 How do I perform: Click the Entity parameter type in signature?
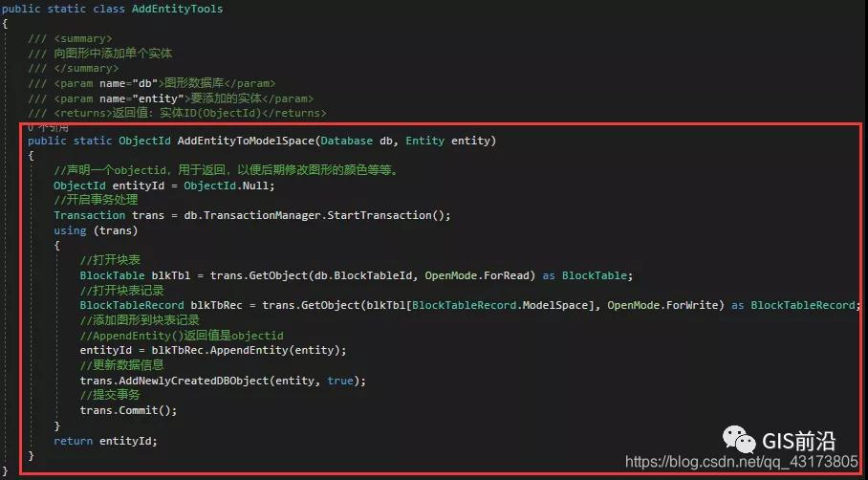tap(424, 141)
